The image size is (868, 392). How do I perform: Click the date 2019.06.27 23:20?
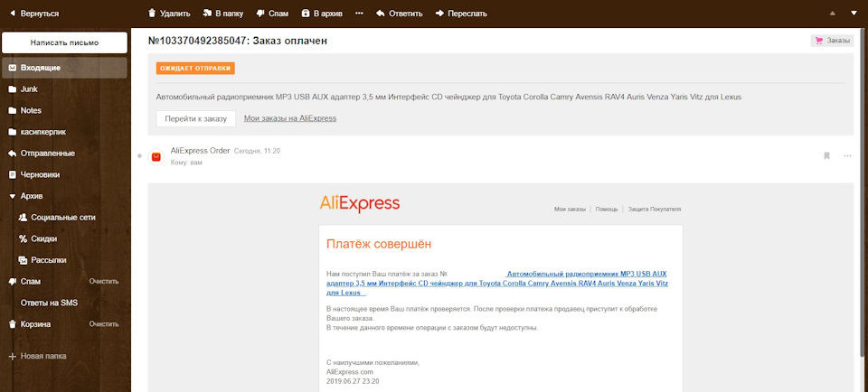353,381
